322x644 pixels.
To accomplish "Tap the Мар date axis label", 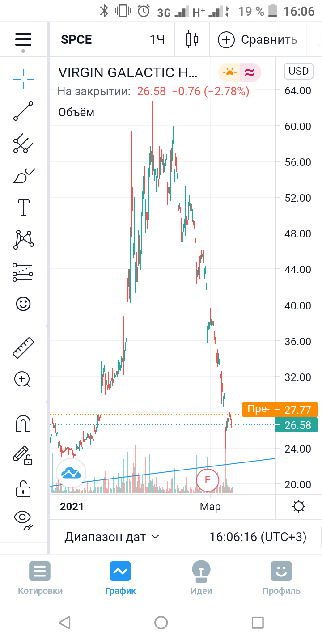I will click(210, 507).
